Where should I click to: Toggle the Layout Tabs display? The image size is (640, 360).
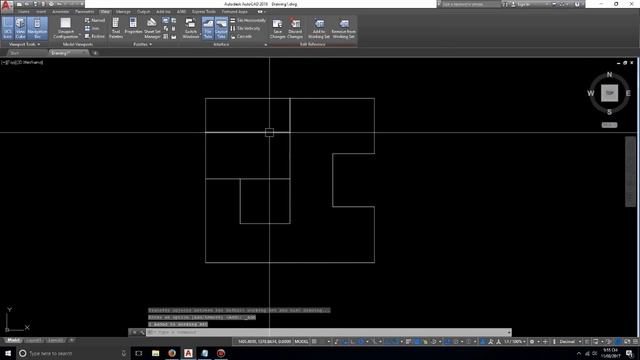pos(221,28)
